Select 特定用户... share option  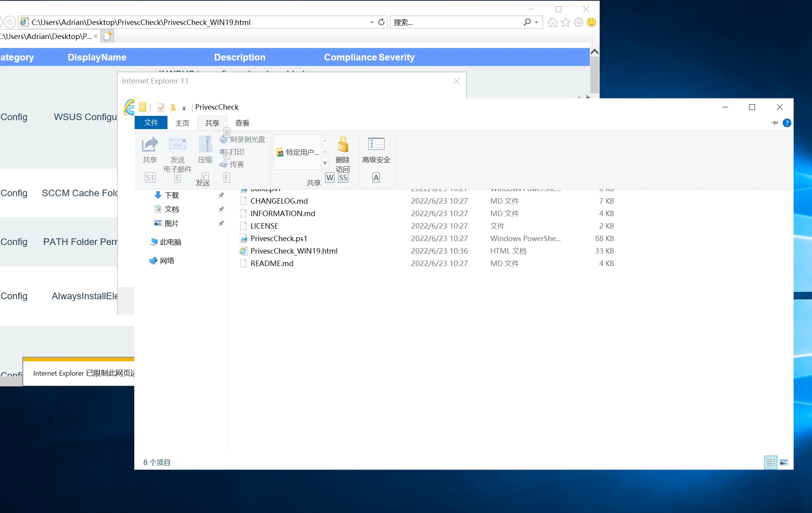pyautogui.click(x=297, y=153)
